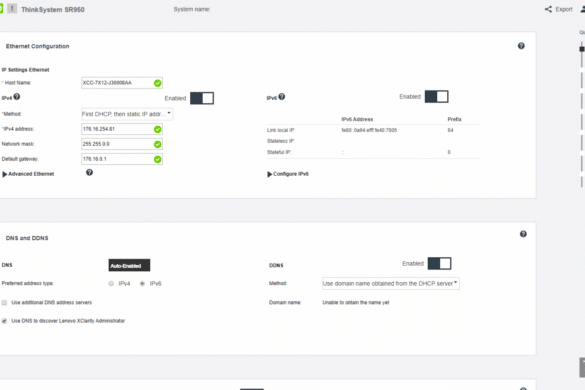Click the green check icon in Network mask field
This screenshot has height=390, width=585.
point(158,144)
